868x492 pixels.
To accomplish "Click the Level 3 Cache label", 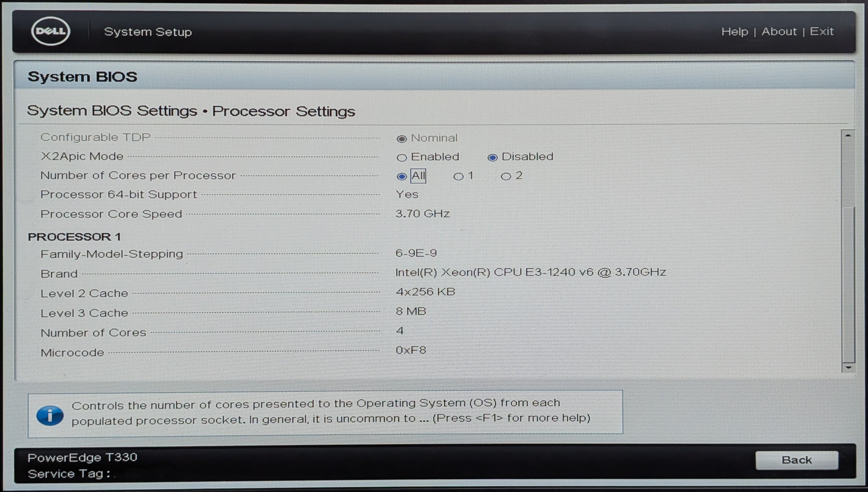I will click(x=85, y=313).
